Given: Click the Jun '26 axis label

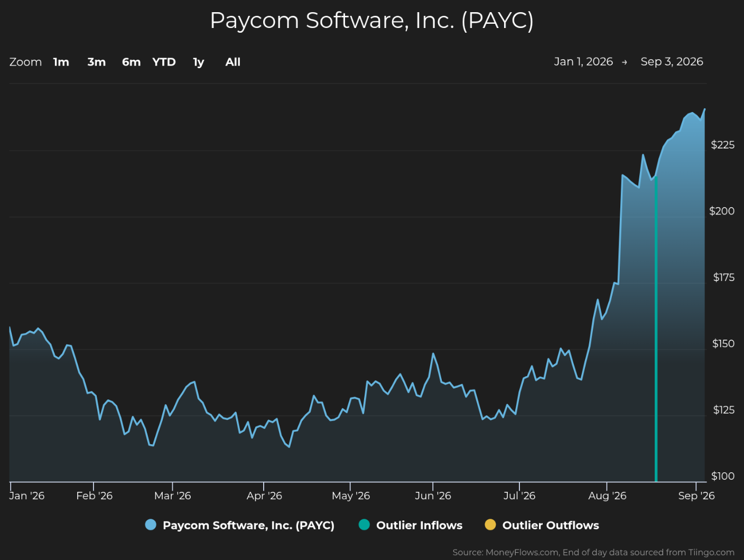Looking at the screenshot, I should point(433,496).
